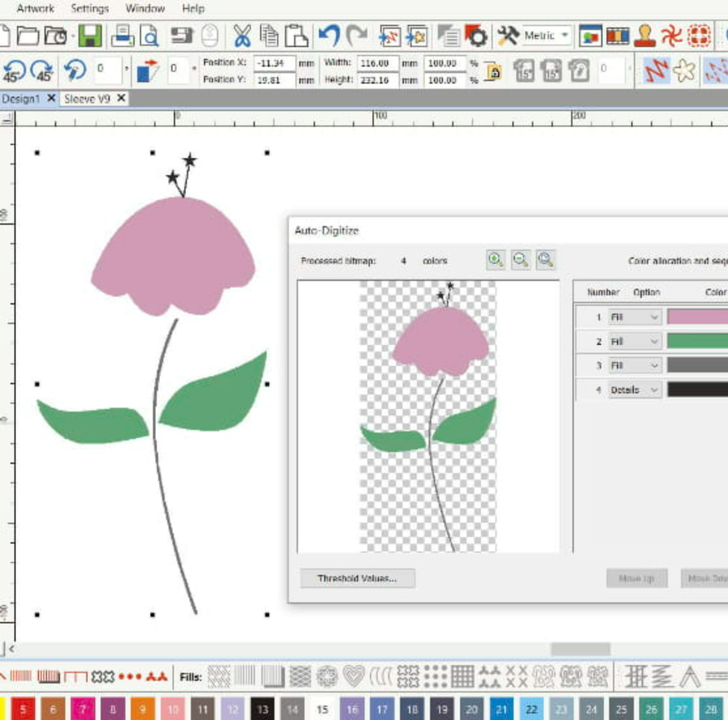The image size is (728, 720).
Task: Open the Artwork menu
Action: click(35, 8)
